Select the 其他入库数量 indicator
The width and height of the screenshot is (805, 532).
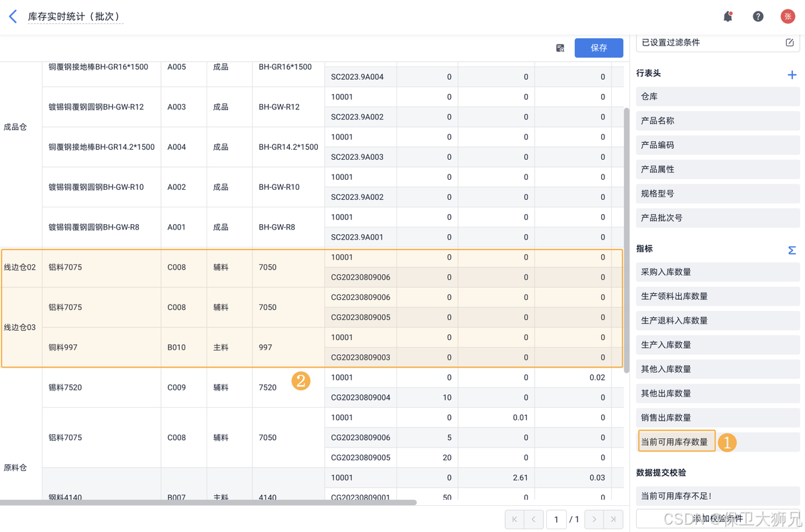tap(718, 369)
